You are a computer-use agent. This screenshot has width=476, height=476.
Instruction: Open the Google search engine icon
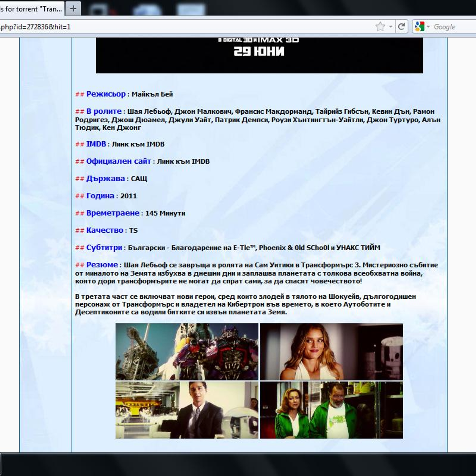[x=419, y=27]
